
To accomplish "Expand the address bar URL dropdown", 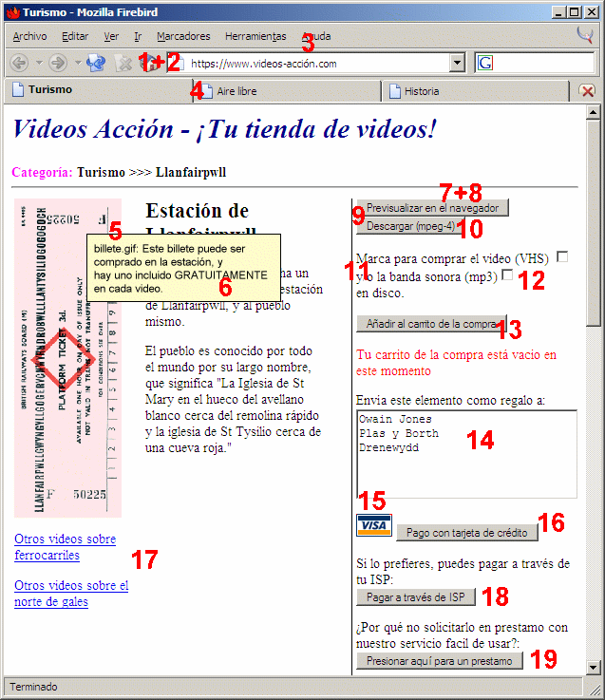I will (x=457, y=63).
